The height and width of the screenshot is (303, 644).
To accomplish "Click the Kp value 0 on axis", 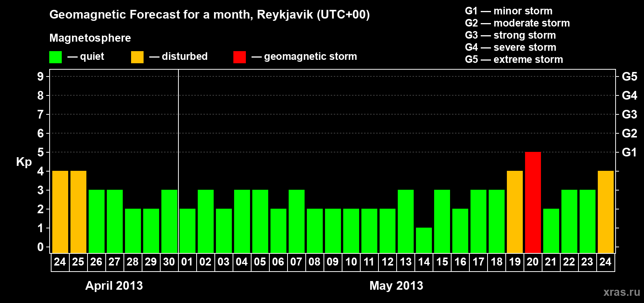I will pos(41,247).
